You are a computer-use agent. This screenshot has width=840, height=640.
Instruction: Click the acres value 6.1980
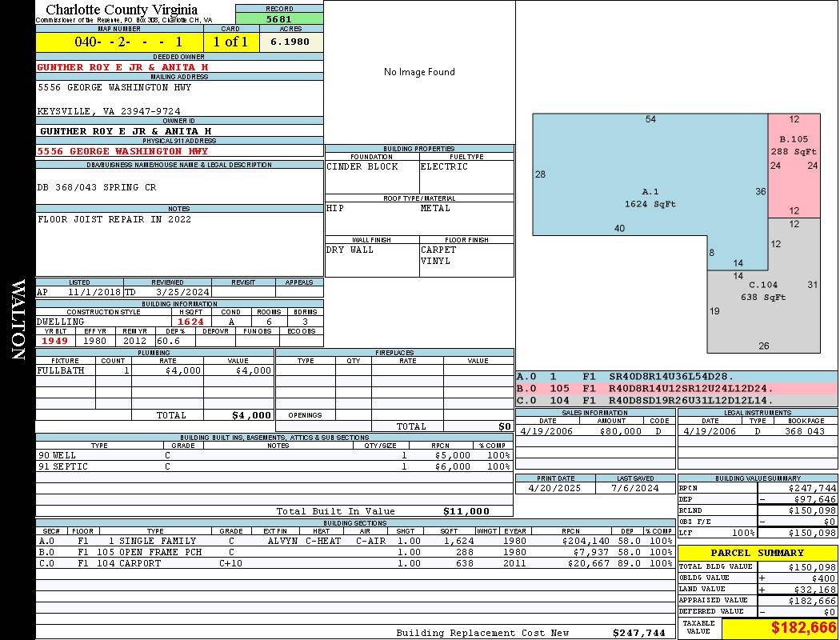(290, 42)
